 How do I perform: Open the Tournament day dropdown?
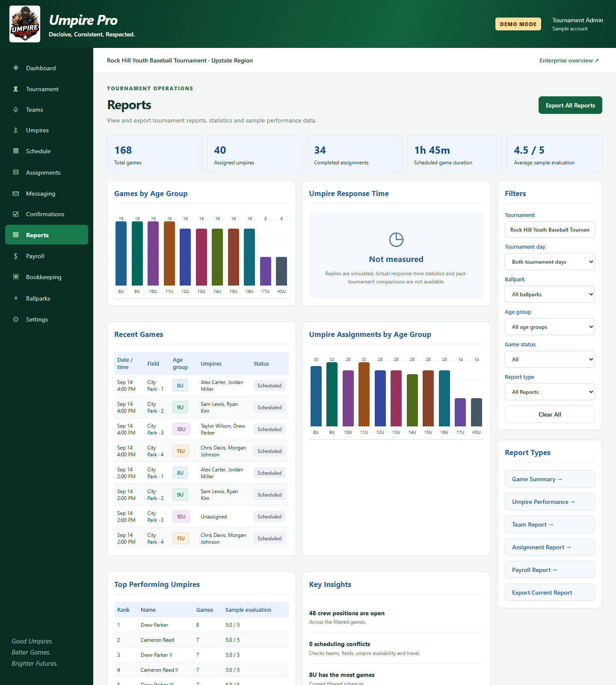pos(550,262)
